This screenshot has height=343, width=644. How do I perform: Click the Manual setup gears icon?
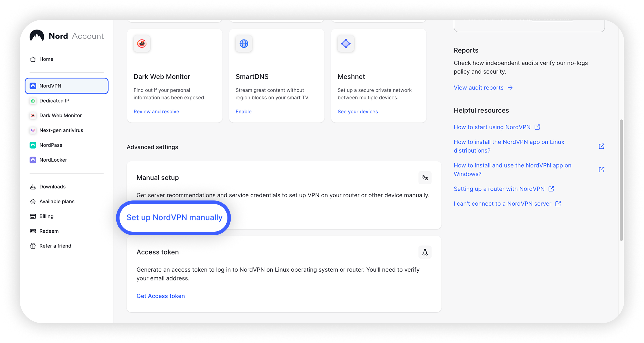425,178
